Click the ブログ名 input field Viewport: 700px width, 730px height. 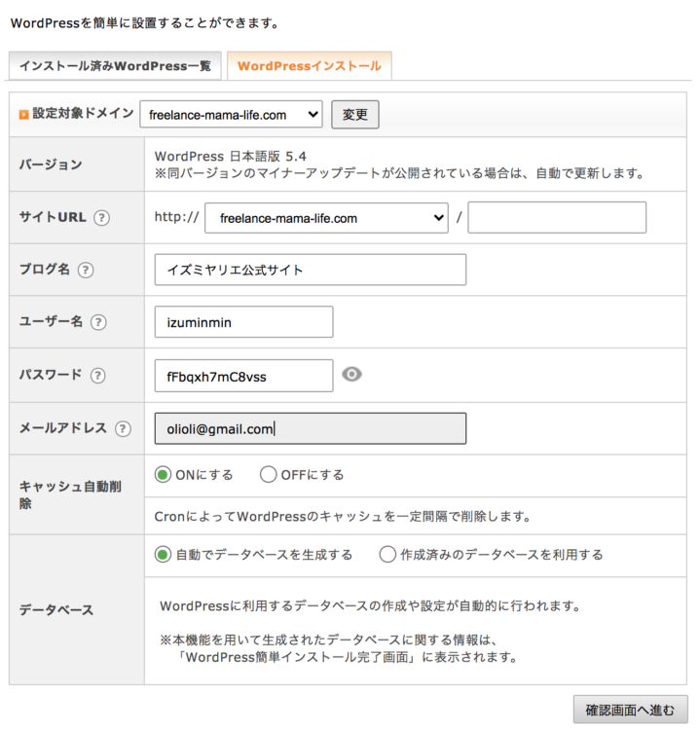pos(311,270)
